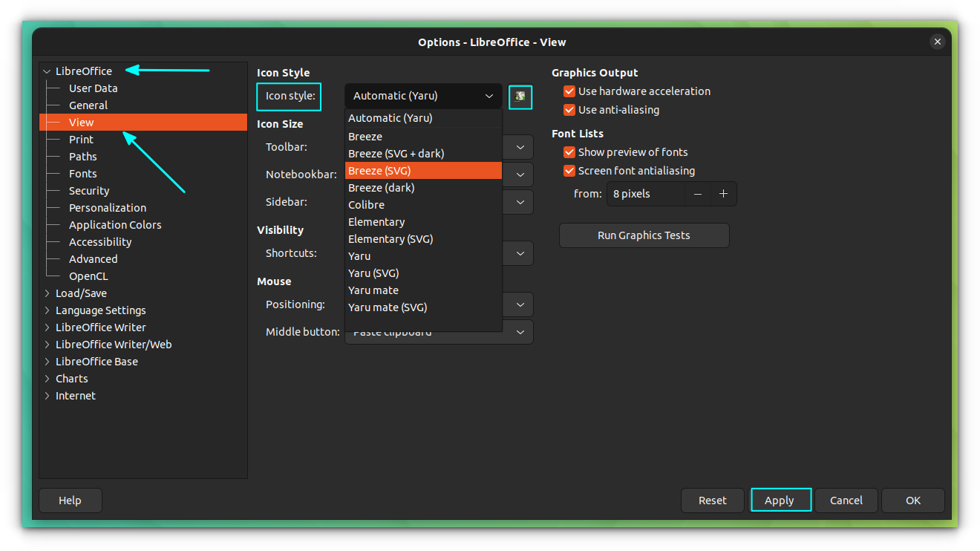
Task: Open User Data settings page
Action: (94, 88)
